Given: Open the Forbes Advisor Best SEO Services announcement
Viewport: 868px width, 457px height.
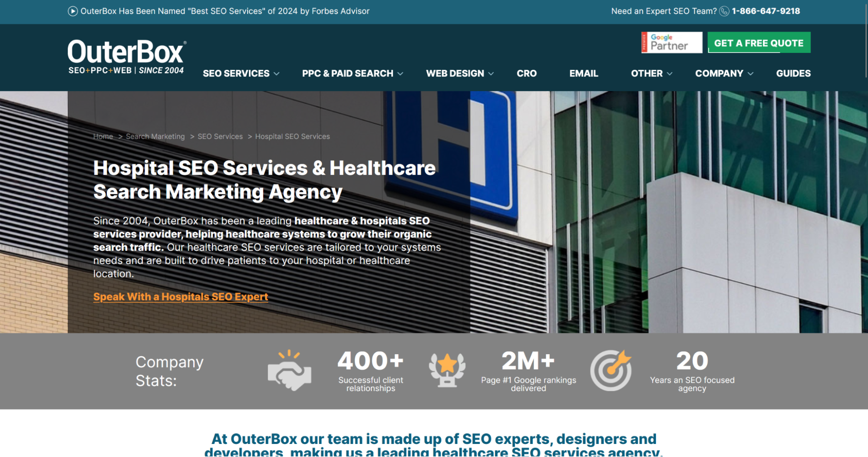Looking at the screenshot, I should 225,11.
